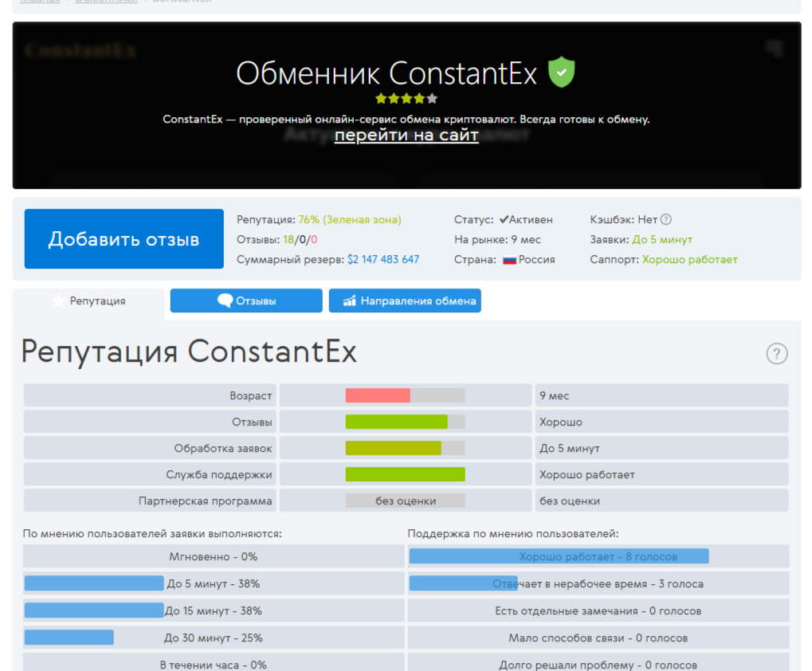
Task: Open the Направления обмена tab
Action: (x=405, y=300)
